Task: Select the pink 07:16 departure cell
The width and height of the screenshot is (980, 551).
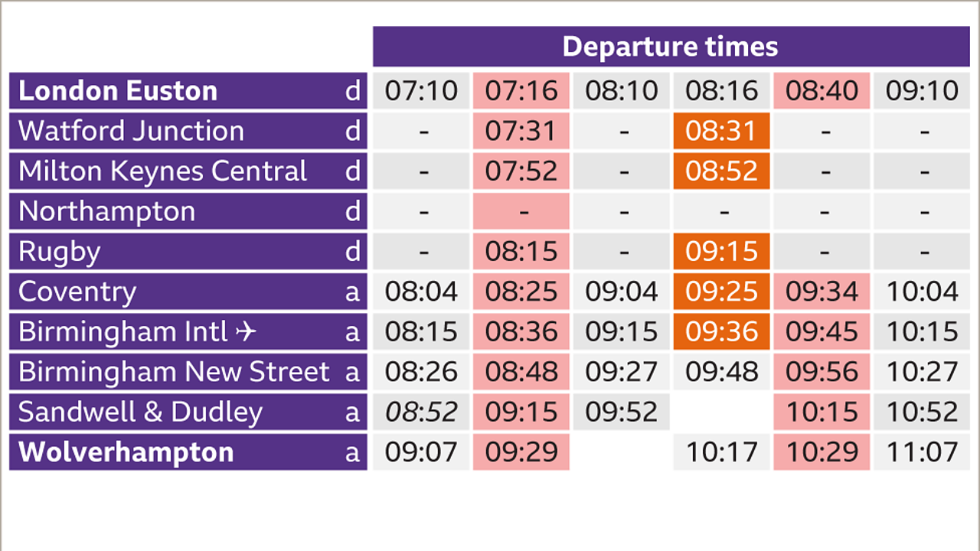Action: coord(521,91)
